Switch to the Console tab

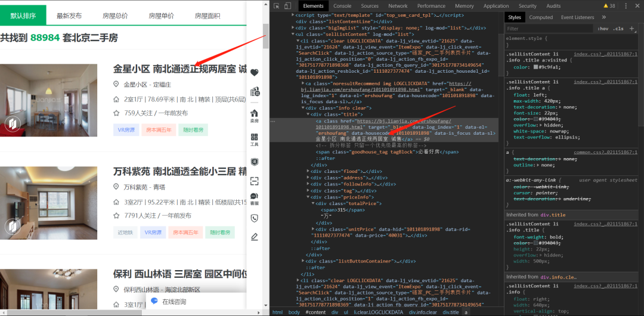pyautogui.click(x=342, y=6)
